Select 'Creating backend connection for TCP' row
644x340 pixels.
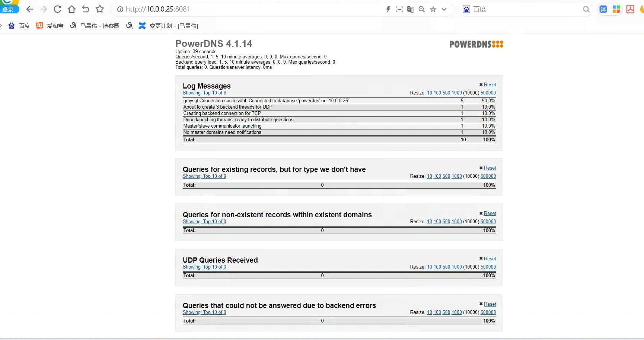[339, 113]
